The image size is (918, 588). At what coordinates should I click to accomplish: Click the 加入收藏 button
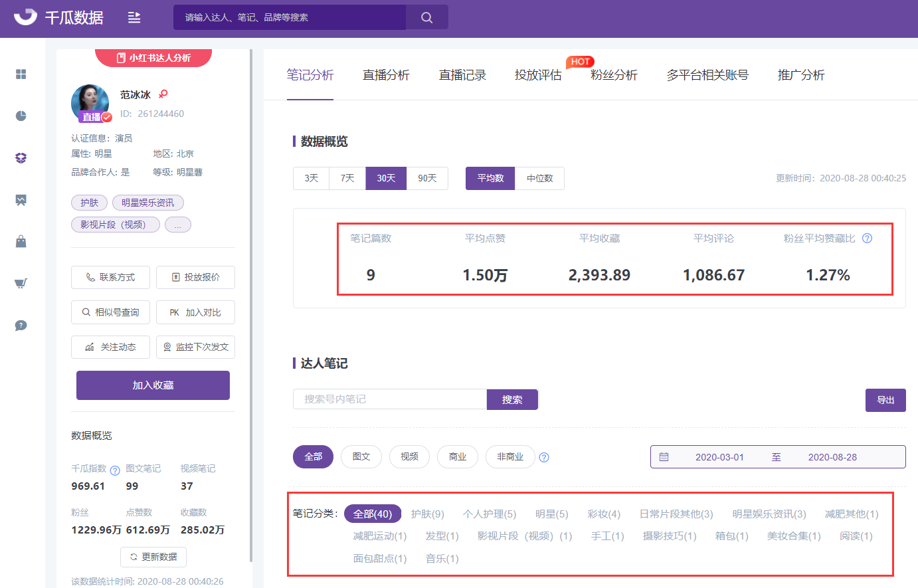point(153,385)
